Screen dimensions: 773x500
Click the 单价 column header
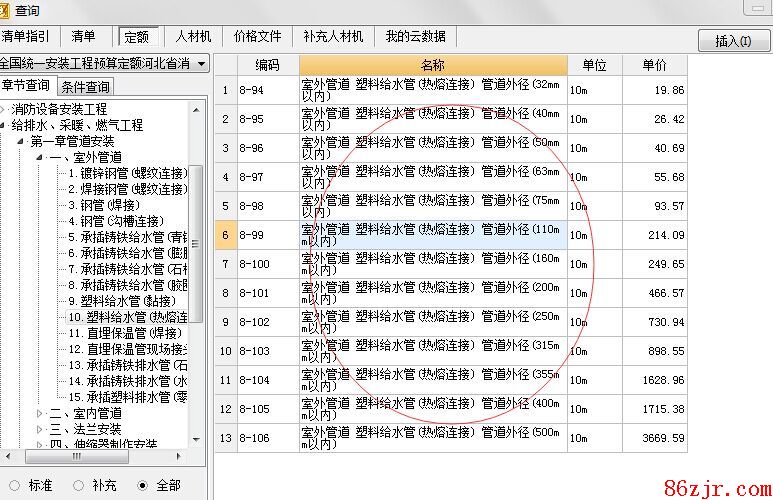[654, 65]
